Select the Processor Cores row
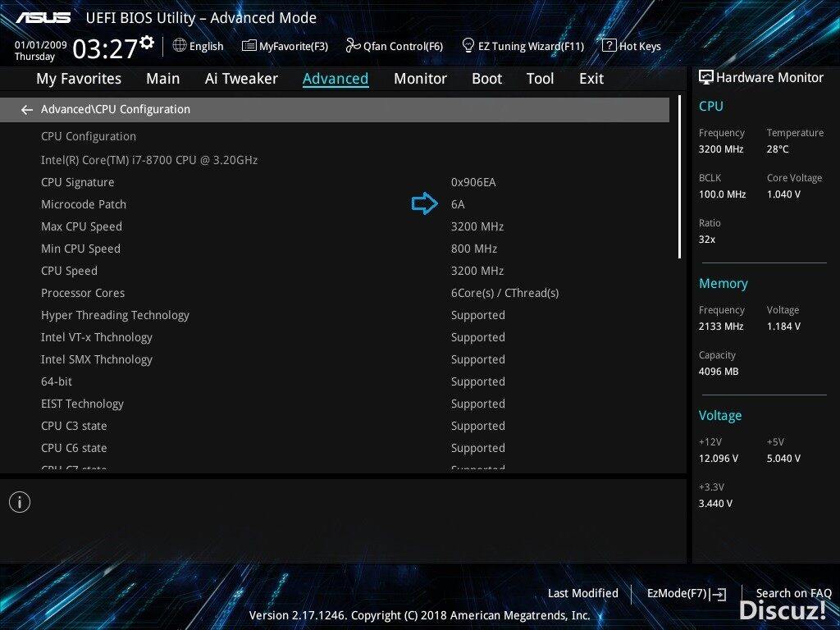The height and width of the screenshot is (630, 840). point(335,293)
